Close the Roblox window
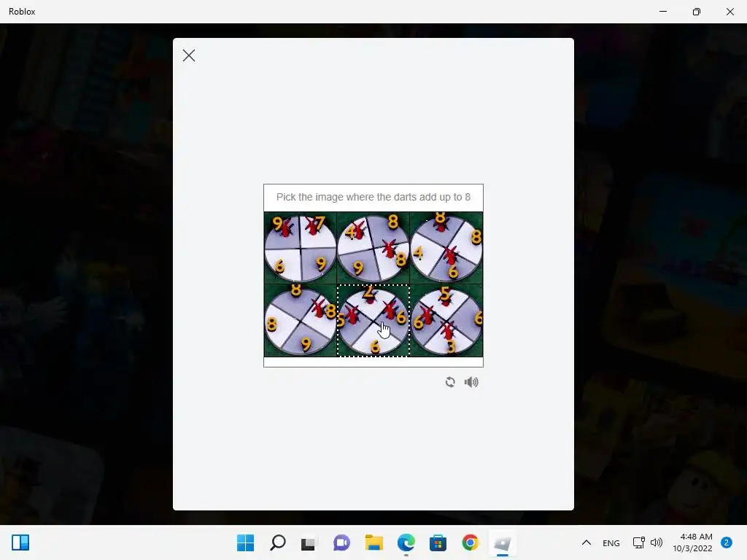This screenshot has width=747, height=560. [729, 12]
